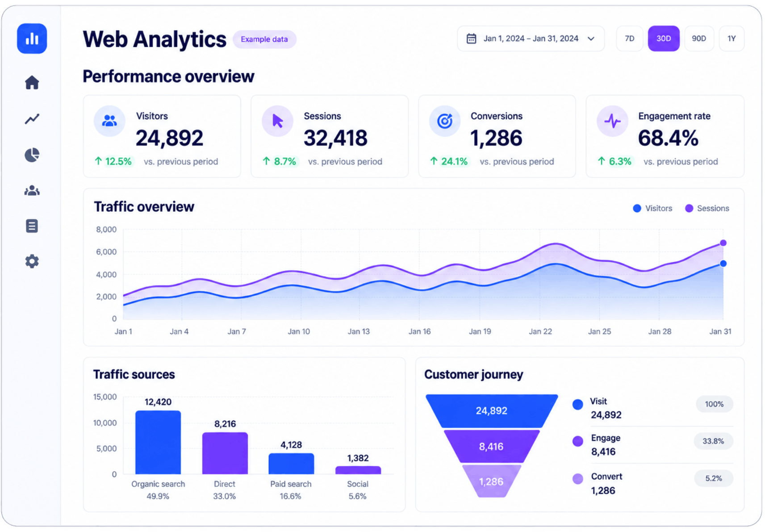Click the 68.4% engagement rate value

tap(668, 138)
